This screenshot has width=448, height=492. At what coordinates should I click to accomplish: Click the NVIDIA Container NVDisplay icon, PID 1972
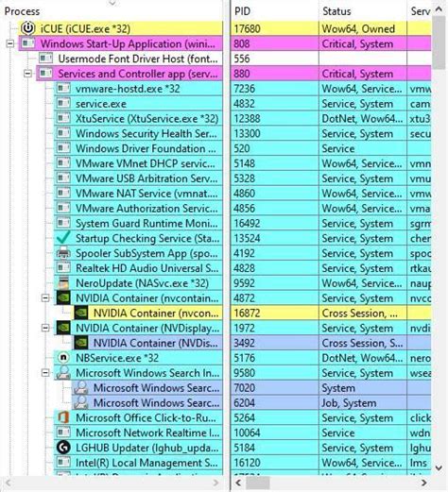tap(63, 328)
